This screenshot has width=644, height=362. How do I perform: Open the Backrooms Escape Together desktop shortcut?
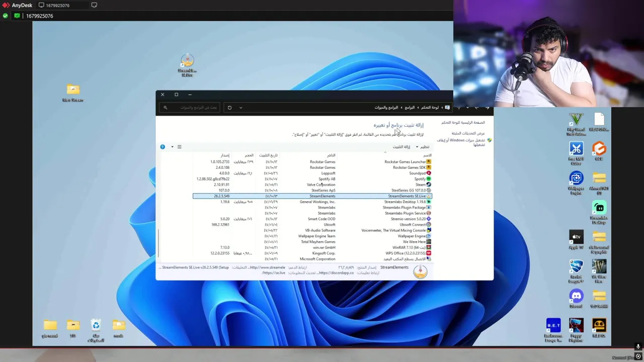tap(553, 330)
